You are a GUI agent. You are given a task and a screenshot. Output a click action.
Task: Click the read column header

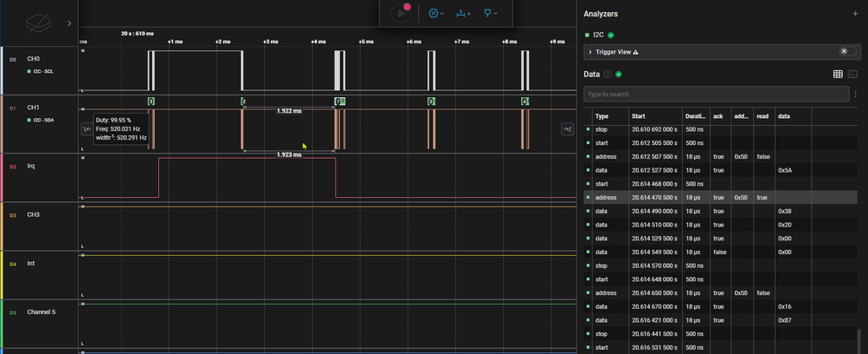coord(762,117)
